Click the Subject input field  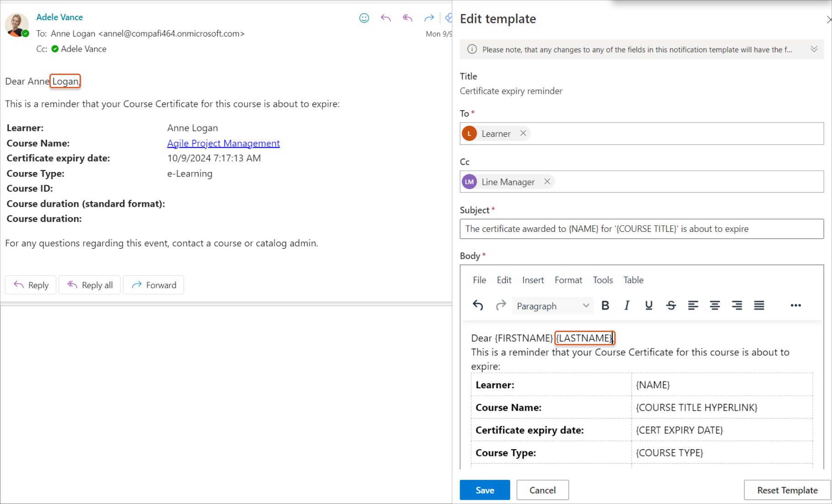click(x=641, y=229)
